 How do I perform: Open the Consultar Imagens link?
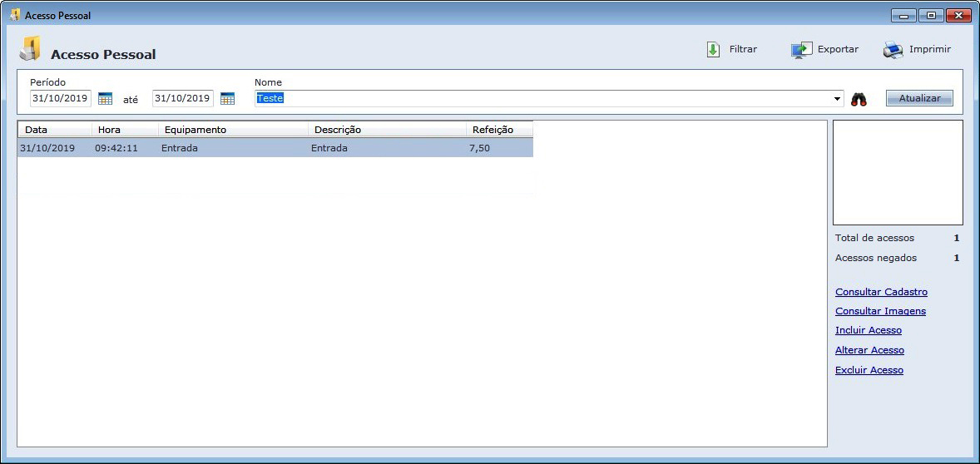click(880, 311)
